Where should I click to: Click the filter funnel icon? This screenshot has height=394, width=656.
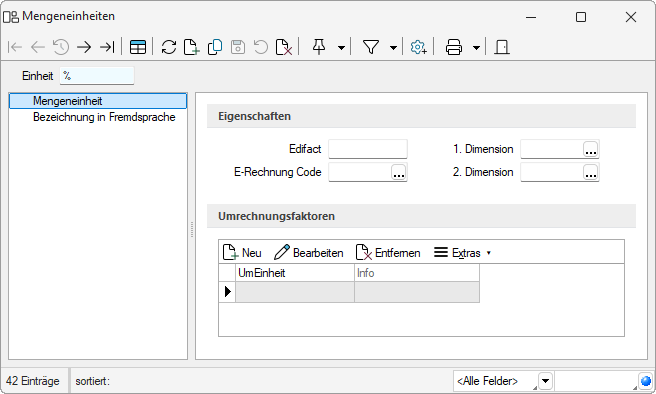371,47
